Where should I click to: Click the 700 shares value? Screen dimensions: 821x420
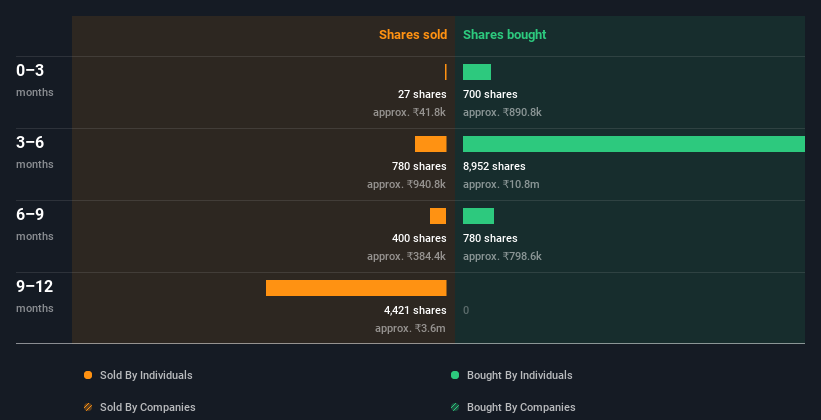point(490,94)
